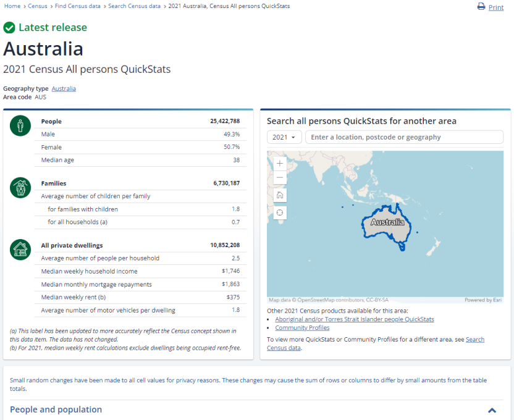
Task: Click the green People person icon
Action: (20, 125)
